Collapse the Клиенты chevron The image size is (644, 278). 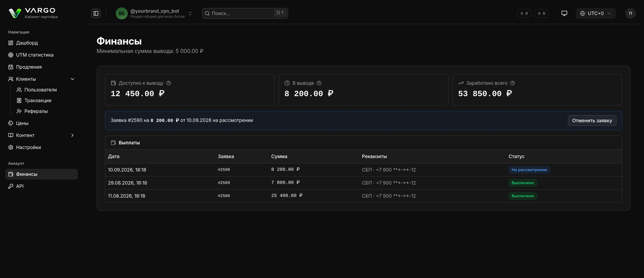(x=72, y=79)
